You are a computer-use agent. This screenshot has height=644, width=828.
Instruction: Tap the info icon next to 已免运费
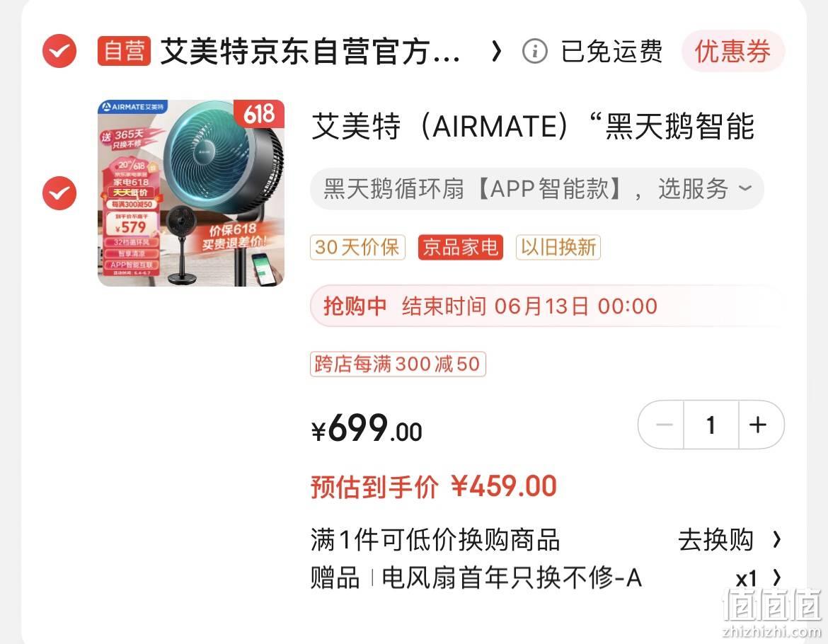[x=534, y=51]
